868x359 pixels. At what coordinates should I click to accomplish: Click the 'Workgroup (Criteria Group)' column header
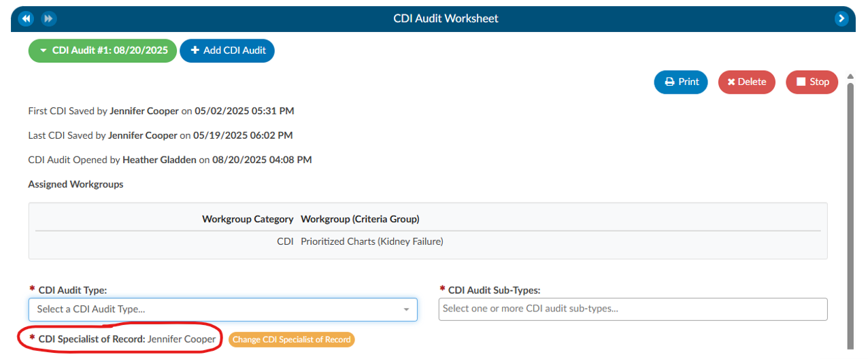coord(360,219)
